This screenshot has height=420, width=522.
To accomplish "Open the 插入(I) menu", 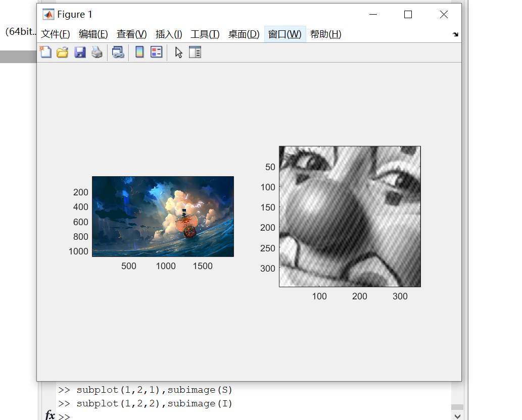I will 169,34.
